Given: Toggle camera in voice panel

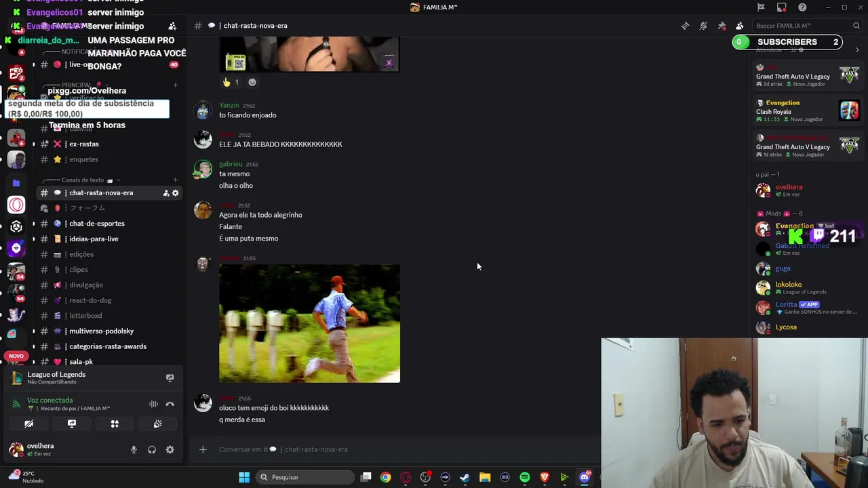Looking at the screenshot, I should 28,424.
